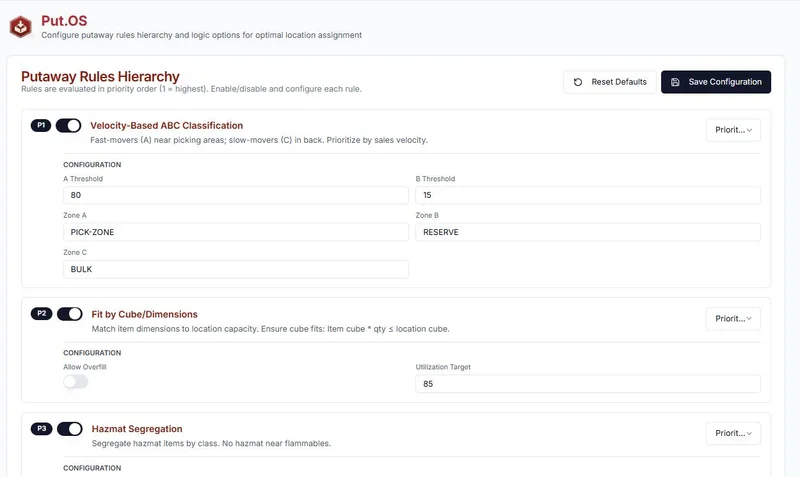Click the P1 priority badge
The image size is (800, 477).
tap(41, 125)
